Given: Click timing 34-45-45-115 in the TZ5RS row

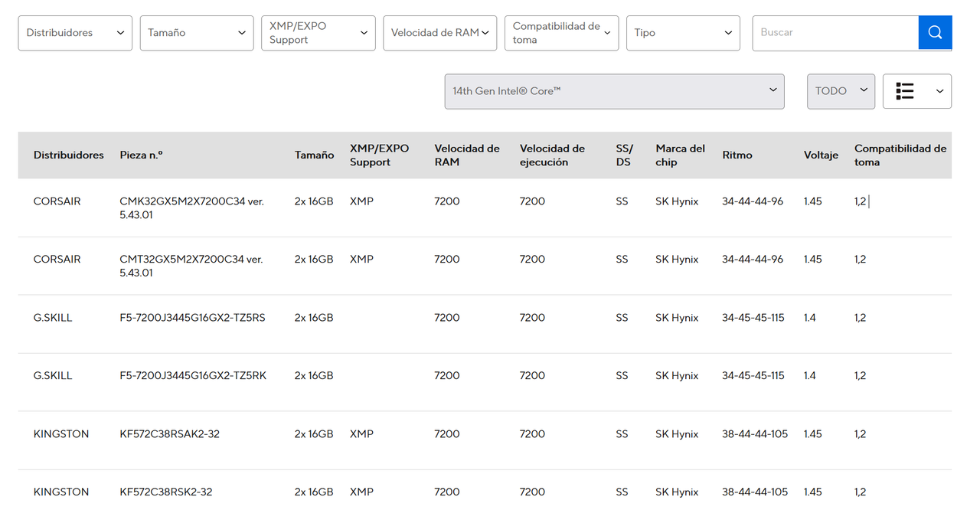Looking at the screenshot, I should [753, 318].
